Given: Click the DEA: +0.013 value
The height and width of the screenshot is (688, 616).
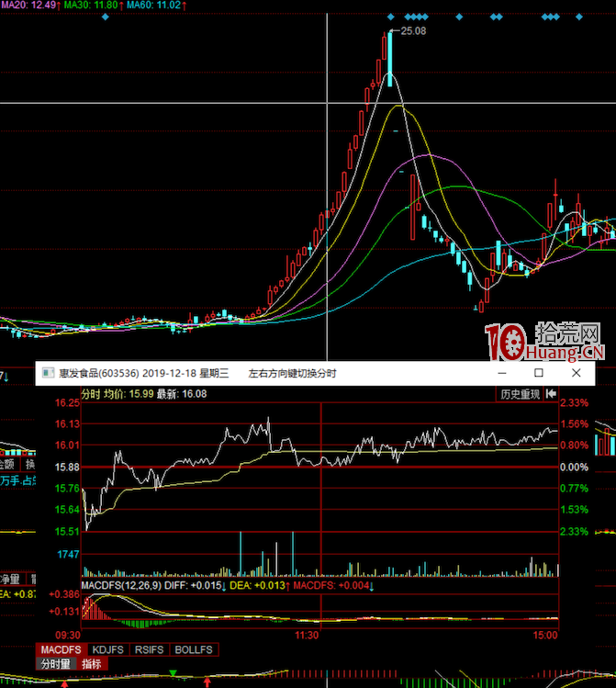Looking at the screenshot, I should point(259,586).
